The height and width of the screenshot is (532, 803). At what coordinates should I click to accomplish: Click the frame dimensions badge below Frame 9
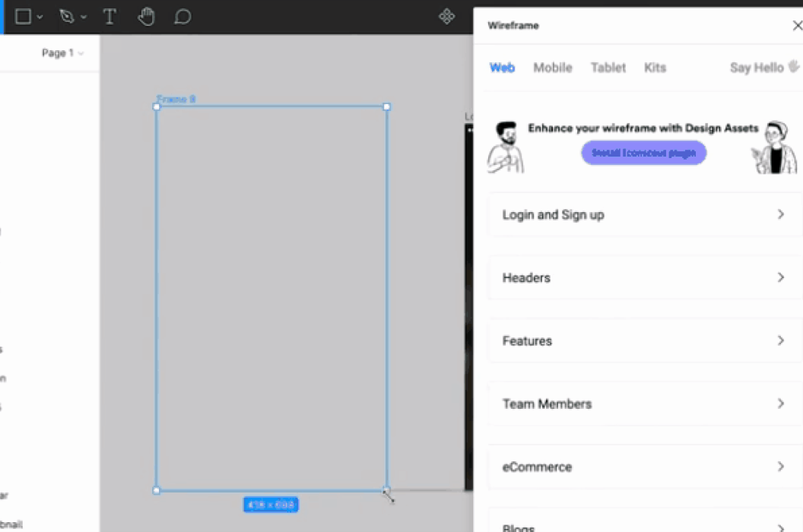271,505
